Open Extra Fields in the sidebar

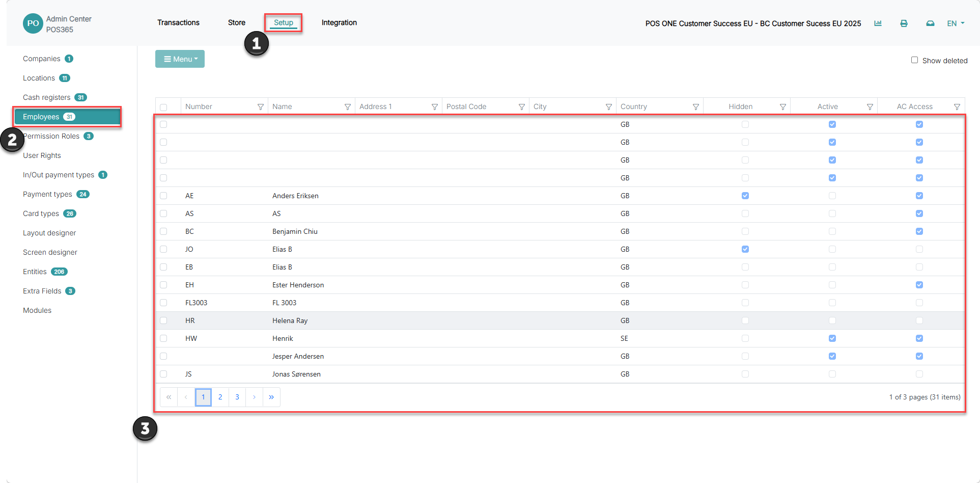(x=42, y=291)
